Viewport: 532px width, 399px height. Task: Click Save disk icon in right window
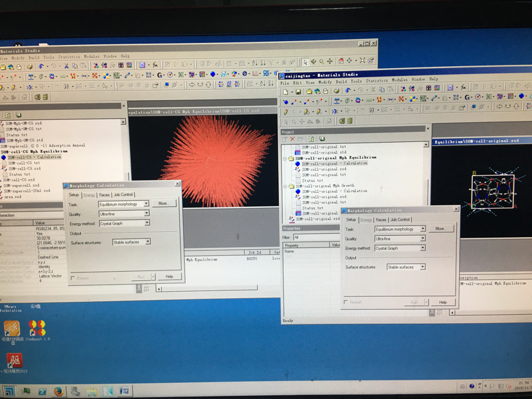[x=298, y=92]
